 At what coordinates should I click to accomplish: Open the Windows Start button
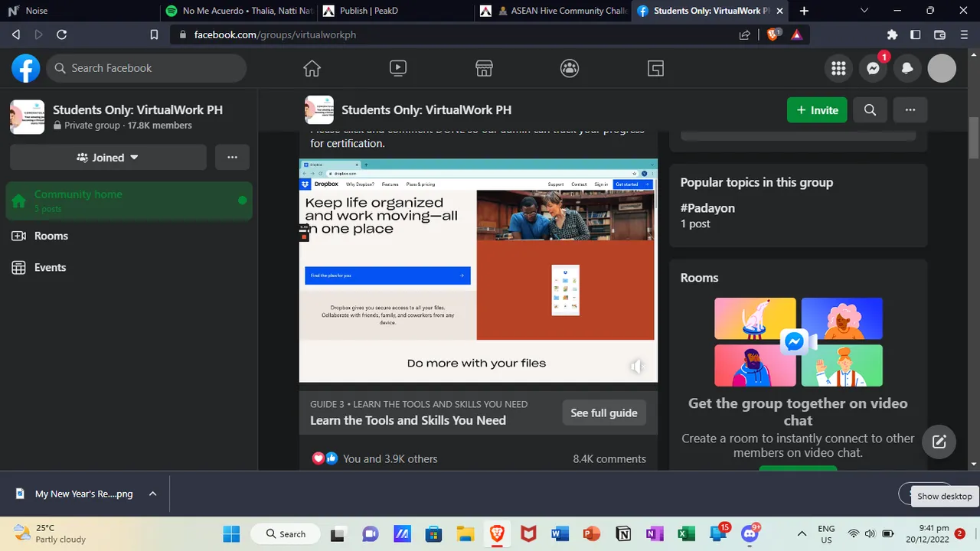[231, 533]
